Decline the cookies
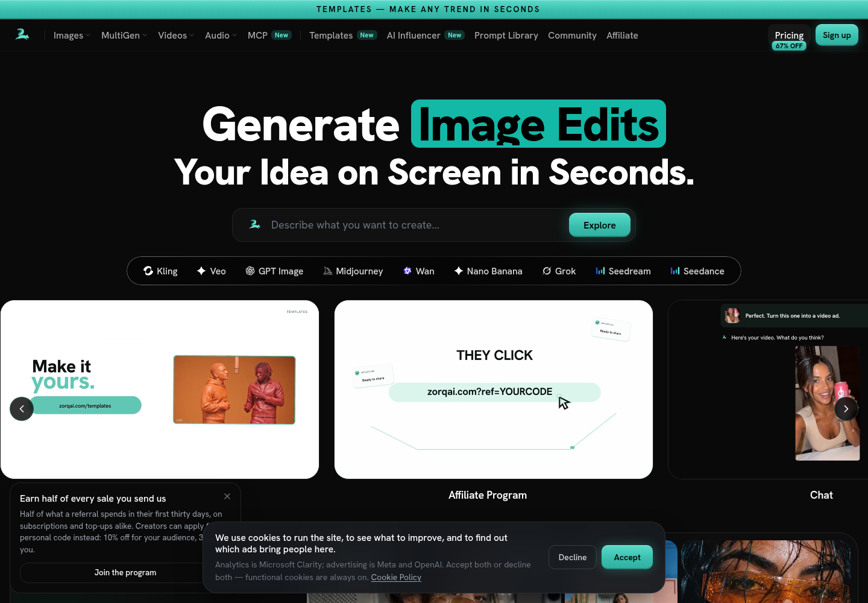 [573, 557]
